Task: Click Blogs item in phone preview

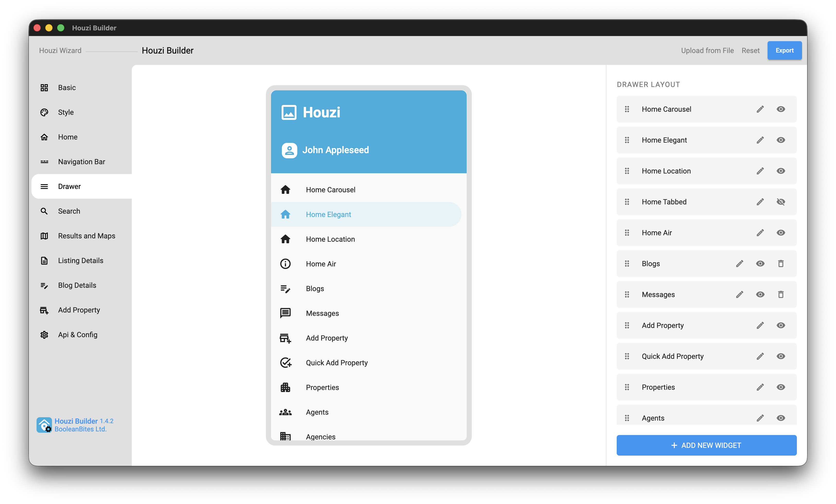Action: pyautogui.click(x=369, y=289)
